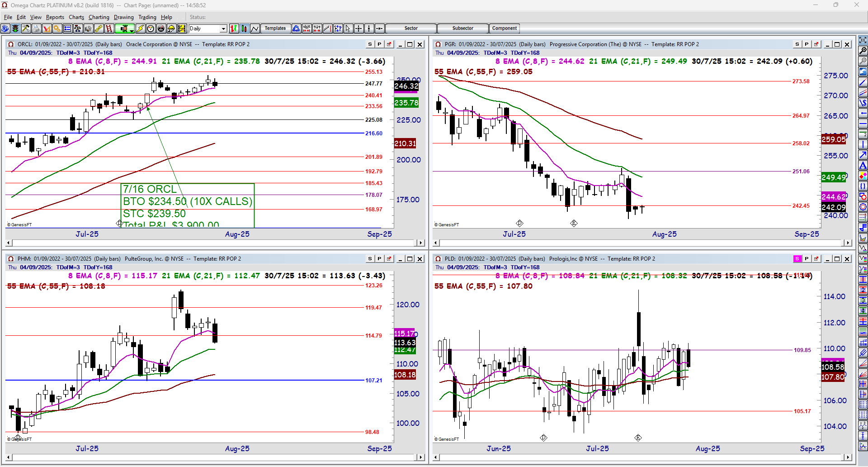Select the arrow pointer cursor tool
The height and width of the screenshot is (467, 868).
click(x=348, y=29)
